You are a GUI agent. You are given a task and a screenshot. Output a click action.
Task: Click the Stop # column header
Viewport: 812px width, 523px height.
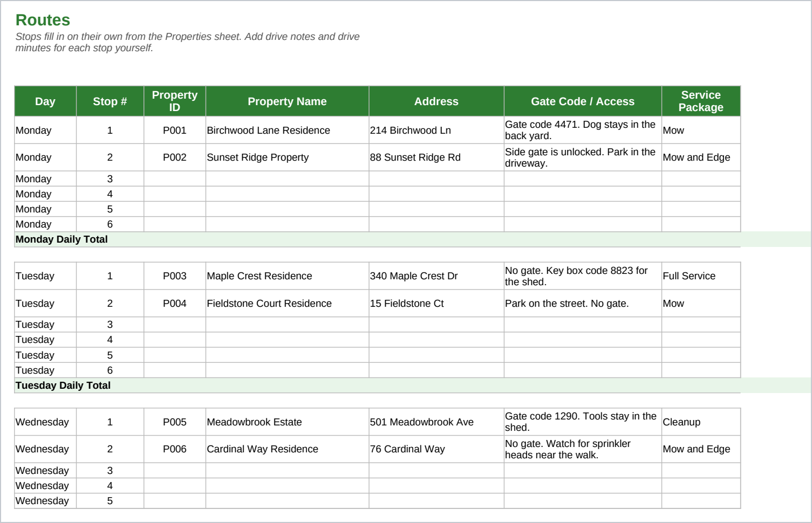110,101
